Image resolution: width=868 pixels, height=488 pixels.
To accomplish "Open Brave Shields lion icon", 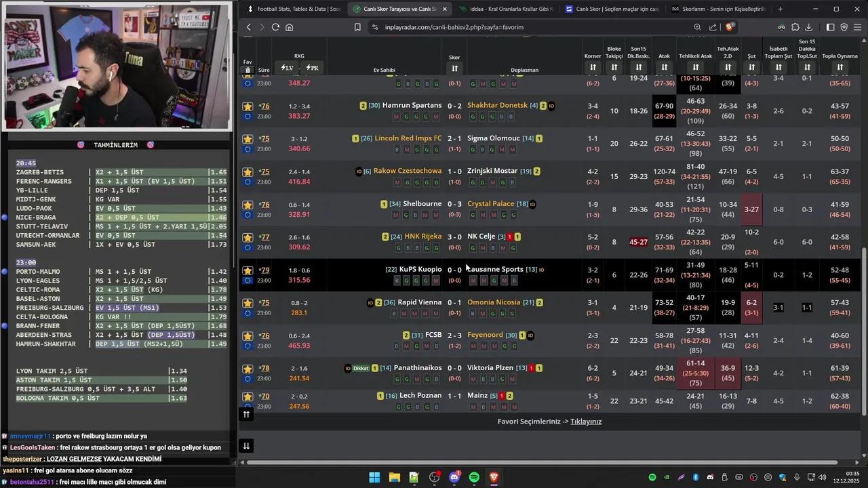I will (730, 27).
